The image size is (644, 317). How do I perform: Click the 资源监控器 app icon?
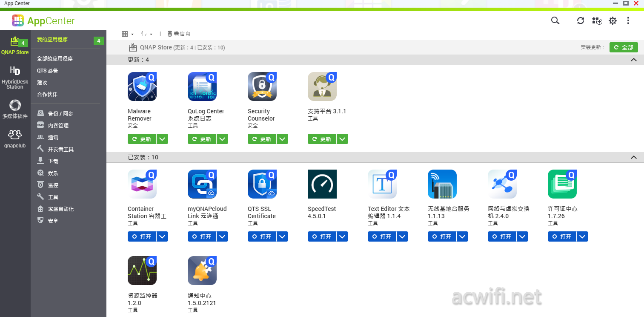tap(142, 271)
